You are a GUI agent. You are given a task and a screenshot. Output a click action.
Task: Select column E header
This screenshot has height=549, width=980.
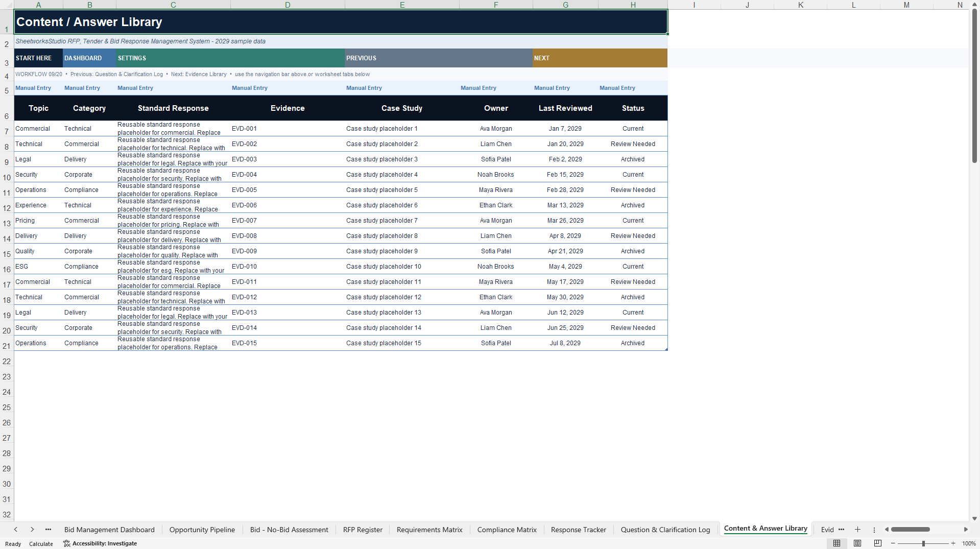click(402, 5)
